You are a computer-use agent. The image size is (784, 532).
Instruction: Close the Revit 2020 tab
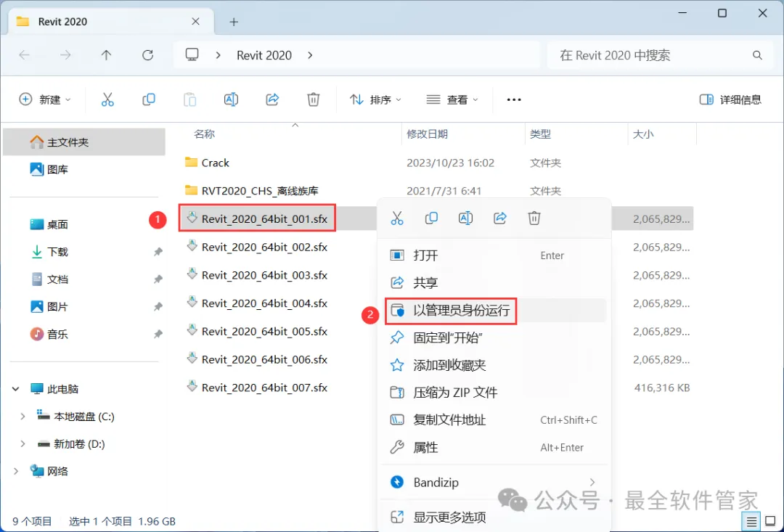point(195,22)
